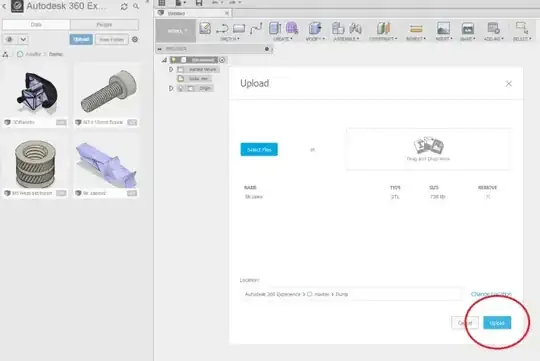
Task: Toggle the Origin folder visibility lightbulb
Action: [x=180, y=89]
